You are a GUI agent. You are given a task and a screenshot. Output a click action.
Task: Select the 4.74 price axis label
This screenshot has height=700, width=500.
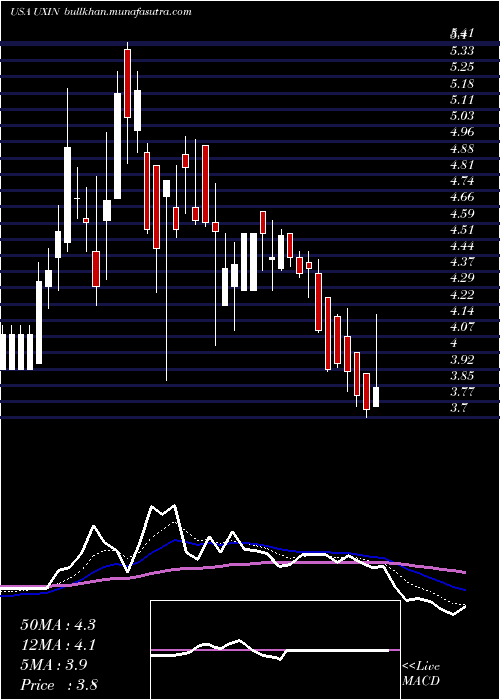tap(462, 181)
